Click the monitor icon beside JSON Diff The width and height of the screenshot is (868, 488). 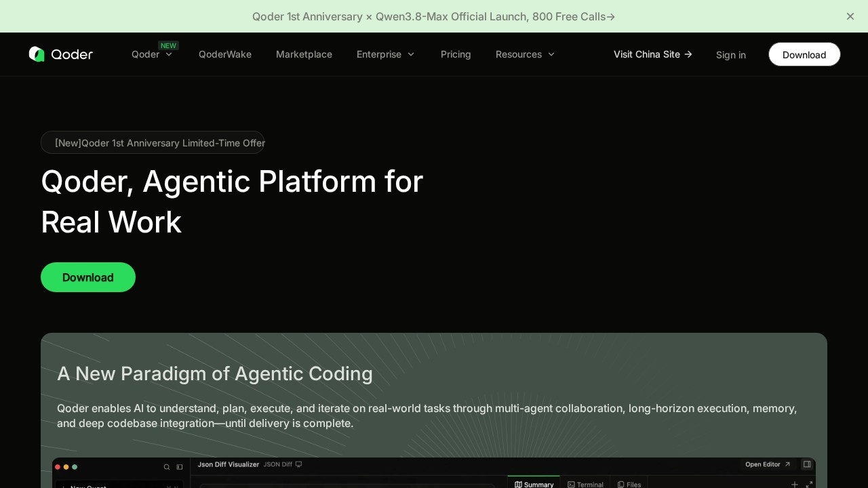click(298, 464)
